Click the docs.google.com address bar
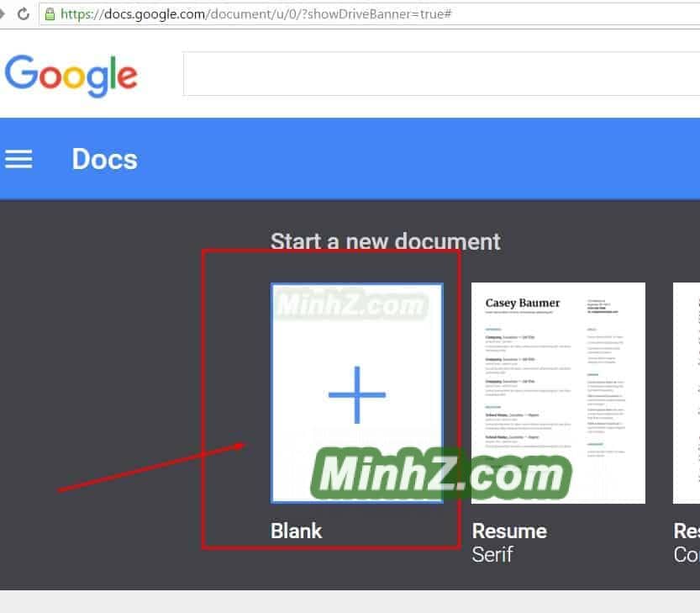Viewport: 700px width, 613px height. [x=370, y=14]
